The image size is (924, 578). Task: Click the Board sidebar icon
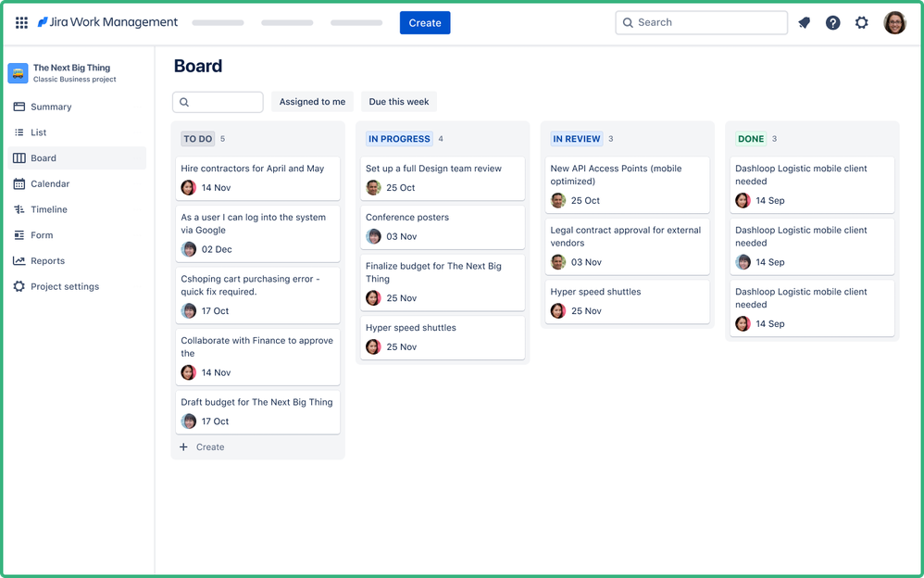[19, 158]
